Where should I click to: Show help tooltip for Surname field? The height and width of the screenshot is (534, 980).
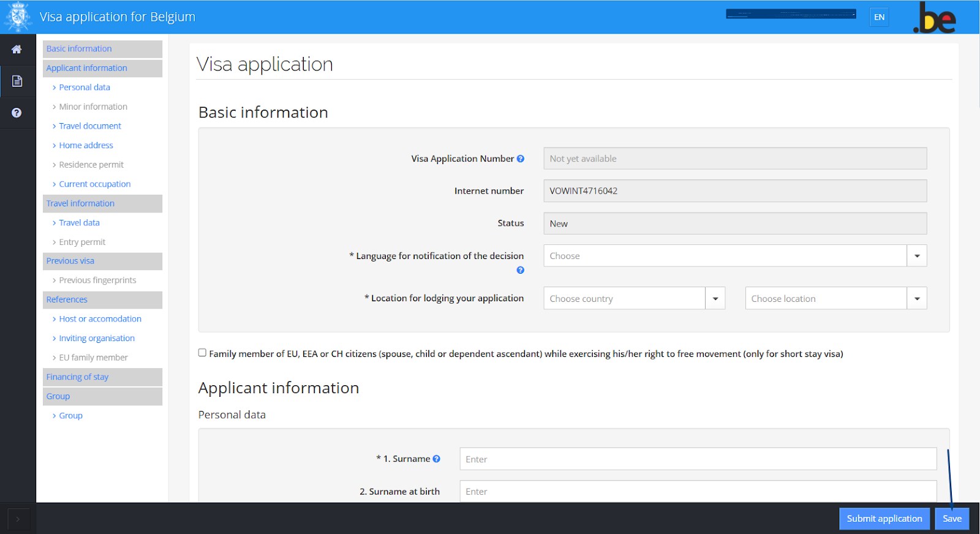click(437, 459)
